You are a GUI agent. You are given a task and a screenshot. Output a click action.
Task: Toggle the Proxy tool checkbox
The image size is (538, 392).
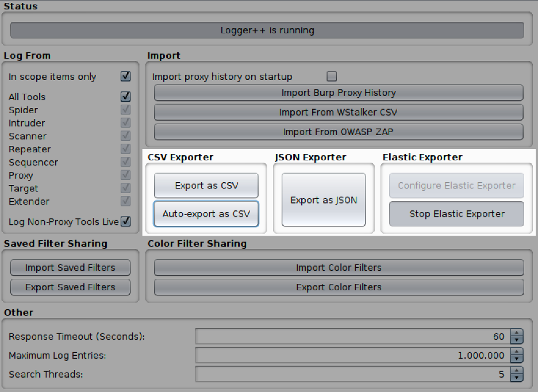pyautogui.click(x=125, y=175)
